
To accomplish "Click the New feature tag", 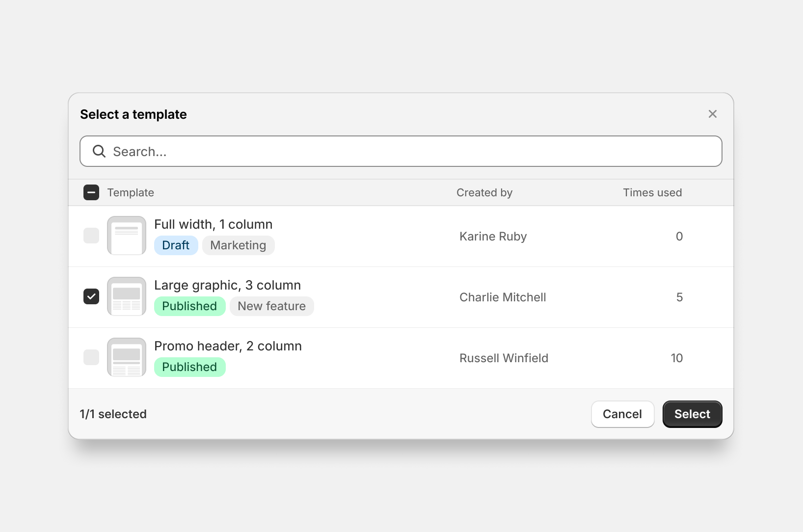I will pyautogui.click(x=271, y=306).
